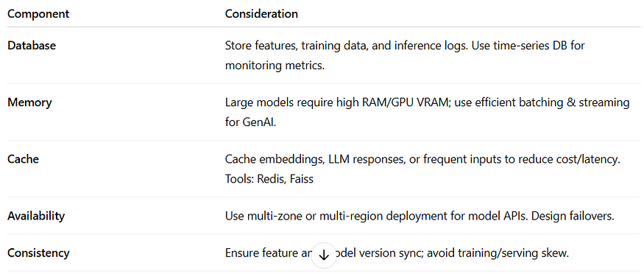644x274 pixels.
Task: Click the Database row label
Action: 32,46
